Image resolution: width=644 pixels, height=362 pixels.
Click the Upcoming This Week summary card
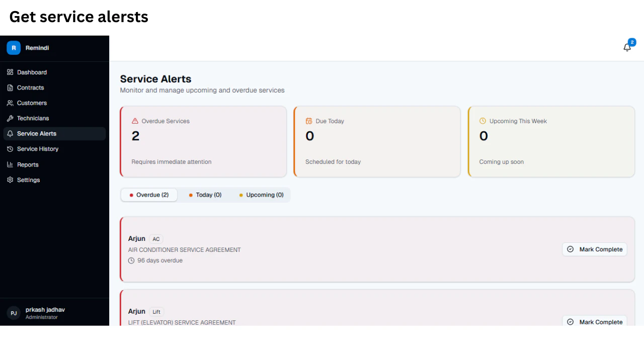(x=551, y=141)
